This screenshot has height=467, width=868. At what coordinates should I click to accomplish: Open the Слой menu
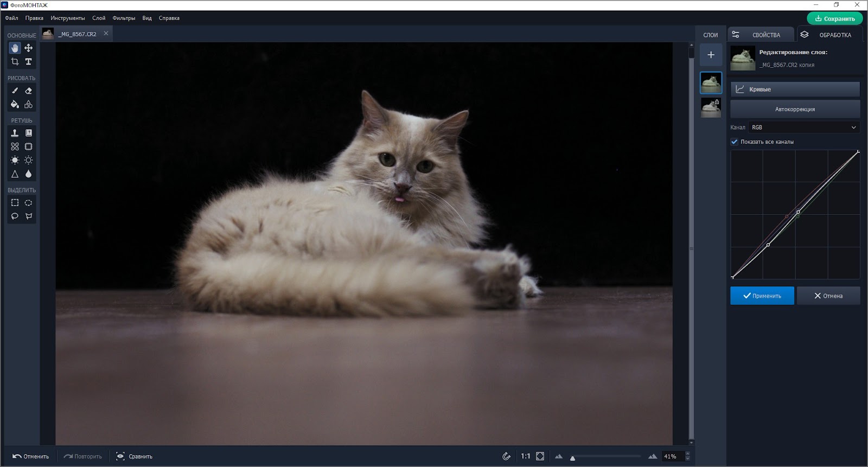(x=99, y=18)
